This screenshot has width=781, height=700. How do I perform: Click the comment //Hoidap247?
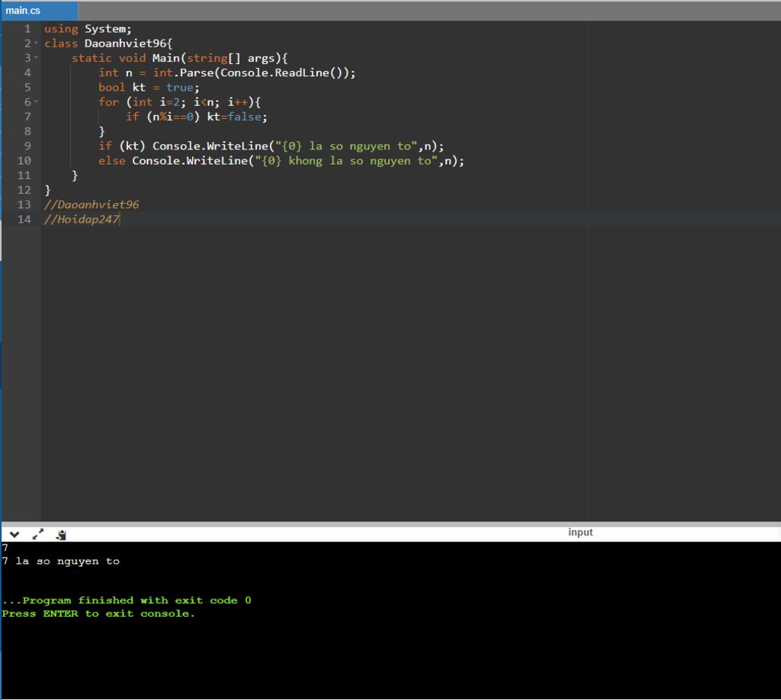82,219
